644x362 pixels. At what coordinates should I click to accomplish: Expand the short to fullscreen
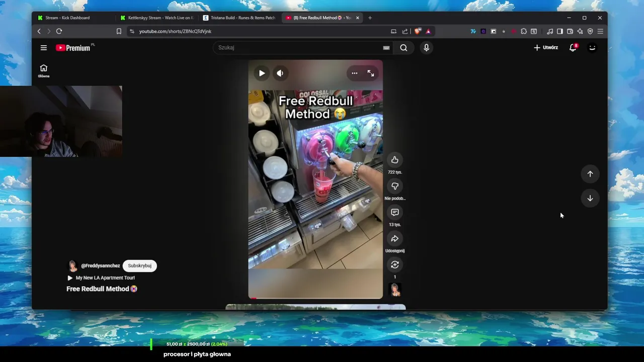tap(371, 73)
